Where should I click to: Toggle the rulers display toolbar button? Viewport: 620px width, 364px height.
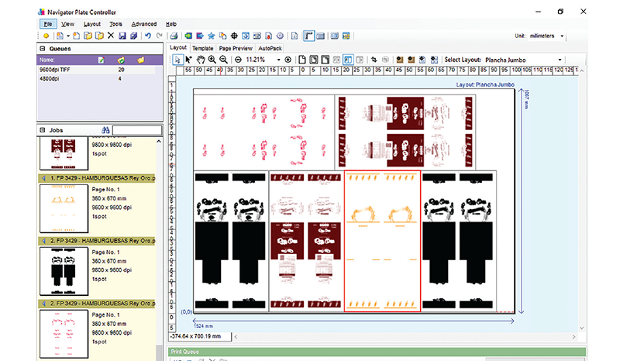tap(308, 36)
